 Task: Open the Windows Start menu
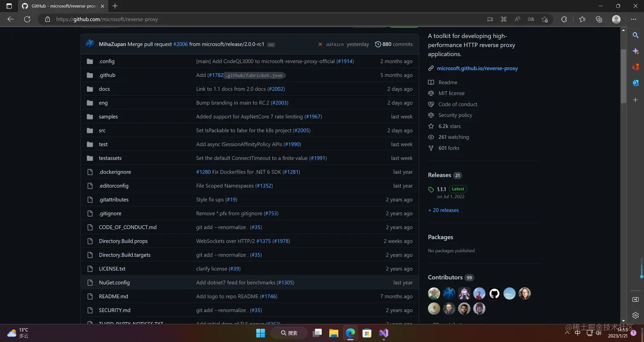(x=260, y=333)
